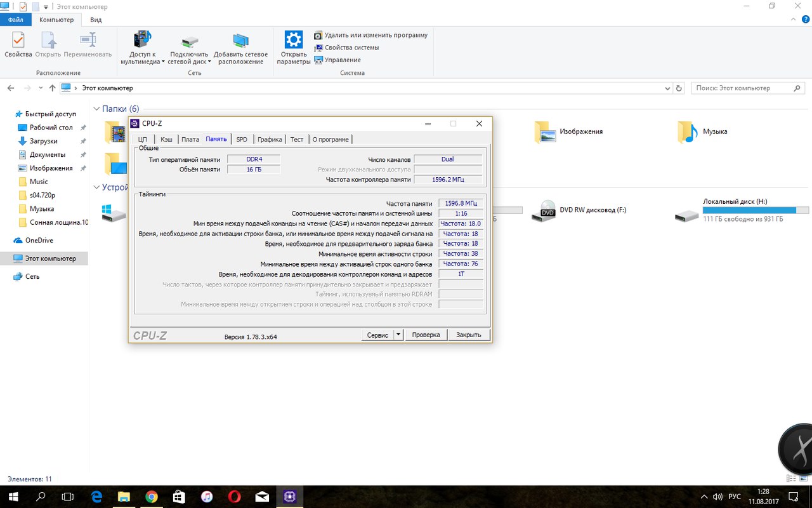Click the Сервис button in CPU-Z
The width and height of the screenshot is (812, 508).
pyautogui.click(x=377, y=335)
